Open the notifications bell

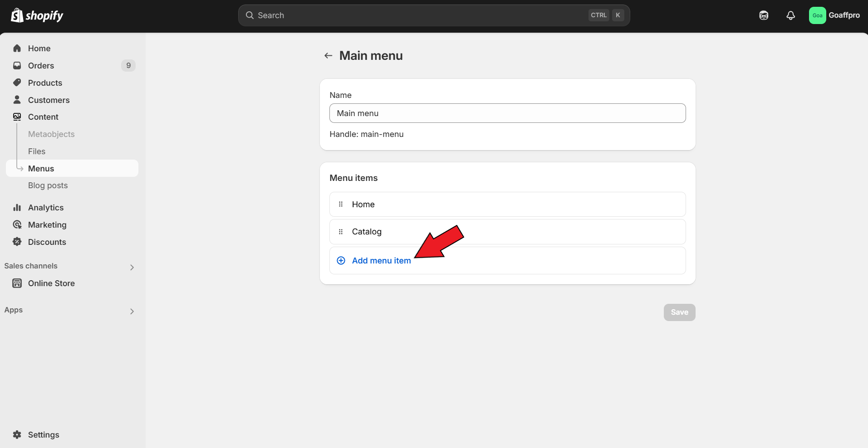point(790,15)
